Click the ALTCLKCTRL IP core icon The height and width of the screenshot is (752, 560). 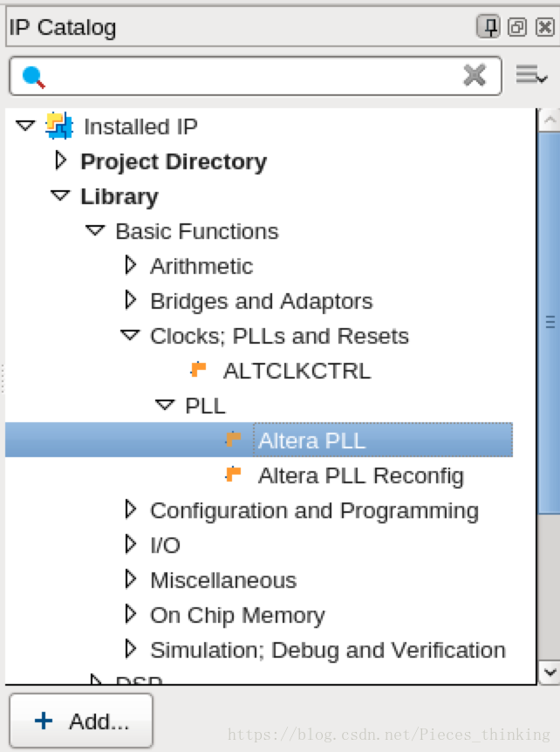point(199,370)
